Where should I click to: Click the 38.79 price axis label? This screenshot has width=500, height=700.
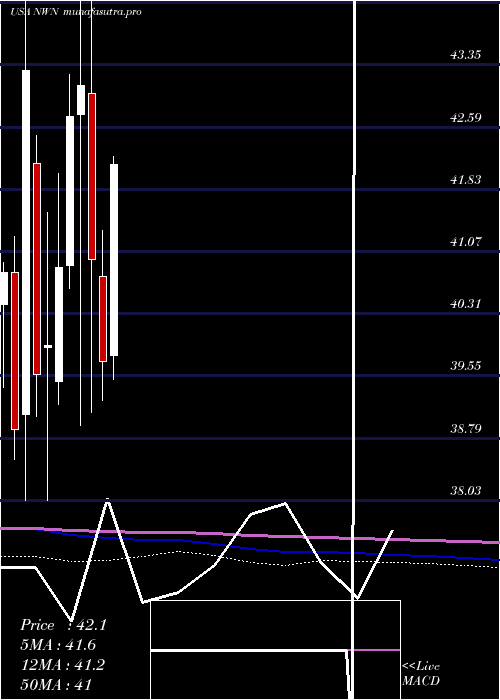466,429
